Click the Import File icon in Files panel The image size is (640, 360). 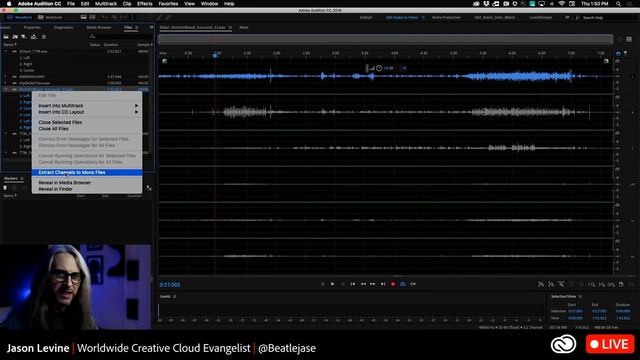tap(15, 37)
